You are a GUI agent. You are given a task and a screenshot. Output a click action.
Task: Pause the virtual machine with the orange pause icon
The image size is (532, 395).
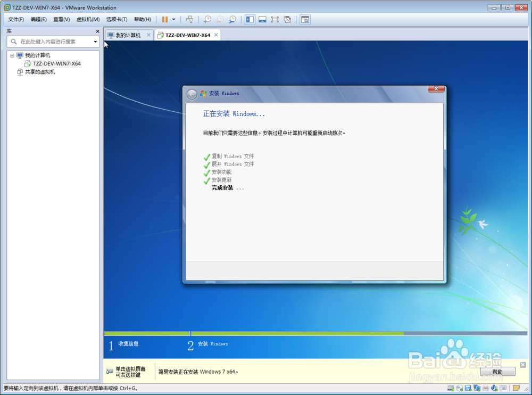coord(165,19)
